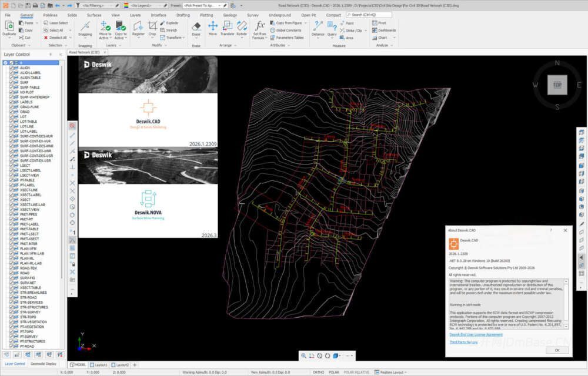This screenshot has height=376, width=588.
Task: Click the Duplicate tool in Clipboard group
Action: [9, 29]
